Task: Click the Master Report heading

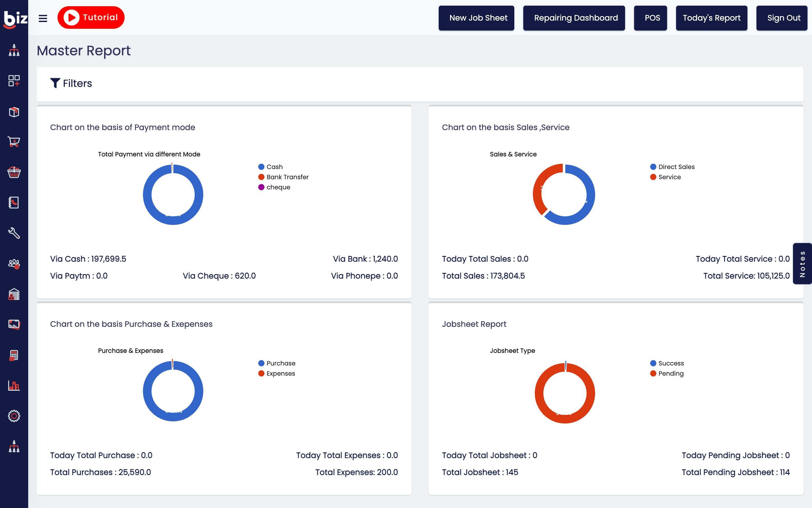Action: pyautogui.click(x=83, y=51)
